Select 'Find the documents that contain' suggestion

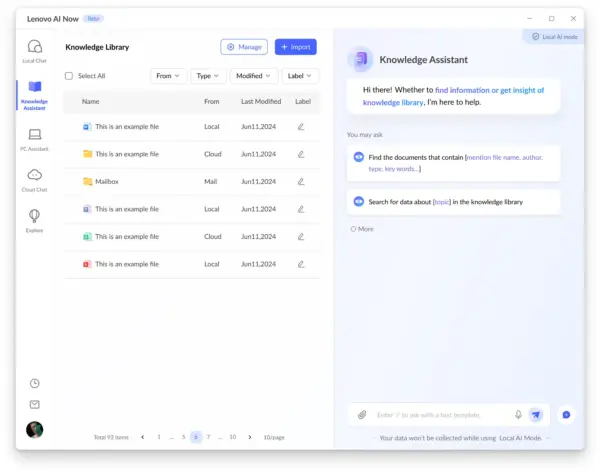(x=453, y=163)
